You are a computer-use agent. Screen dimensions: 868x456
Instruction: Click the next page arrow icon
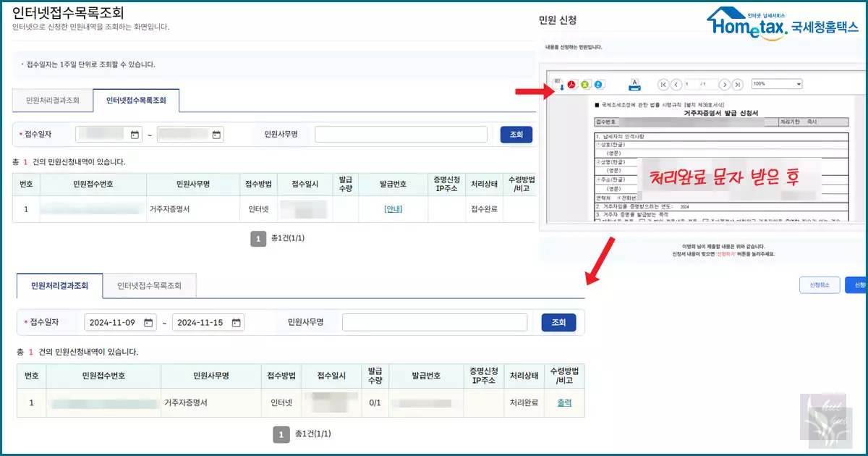click(725, 85)
